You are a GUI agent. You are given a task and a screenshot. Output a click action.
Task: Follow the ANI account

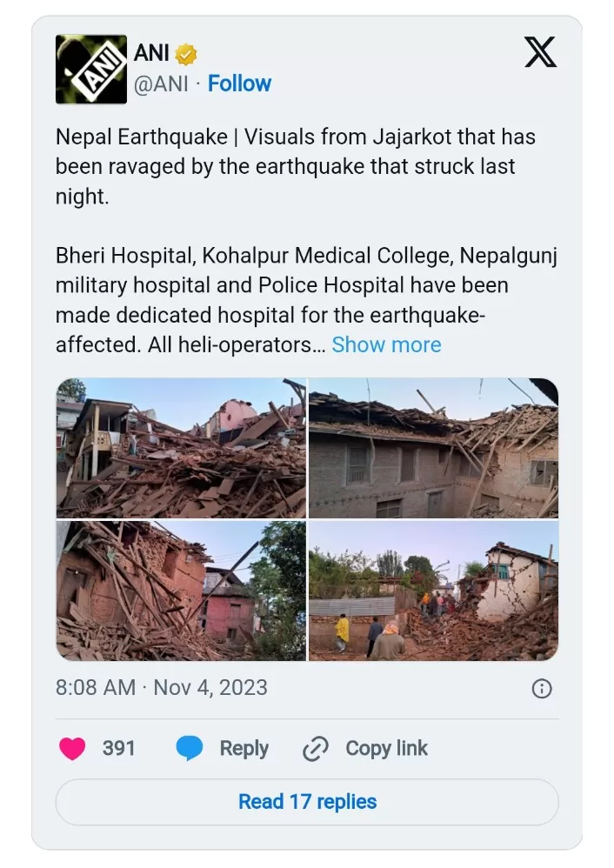[239, 83]
